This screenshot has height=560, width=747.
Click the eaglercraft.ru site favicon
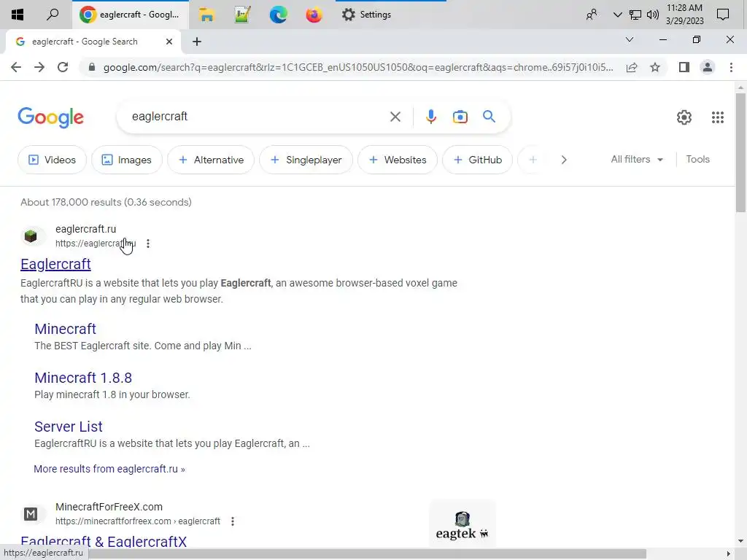(x=31, y=236)
